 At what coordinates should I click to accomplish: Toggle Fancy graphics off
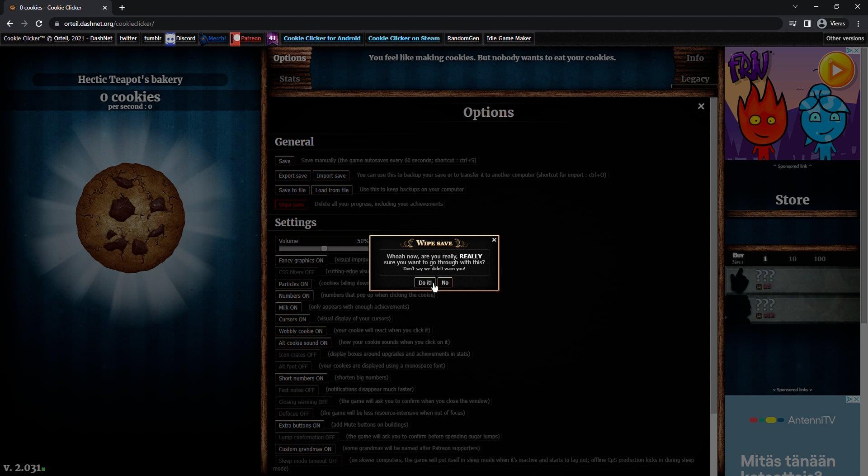301,260
